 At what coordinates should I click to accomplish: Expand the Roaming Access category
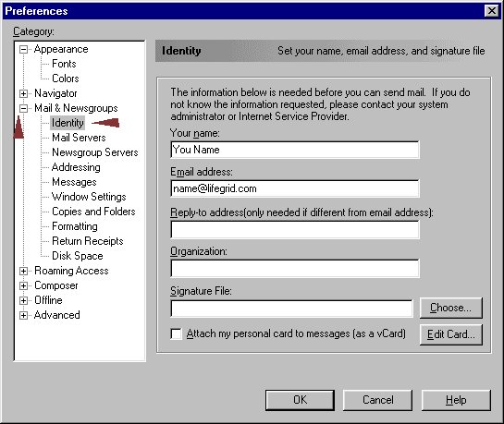[x=23, y=271]
